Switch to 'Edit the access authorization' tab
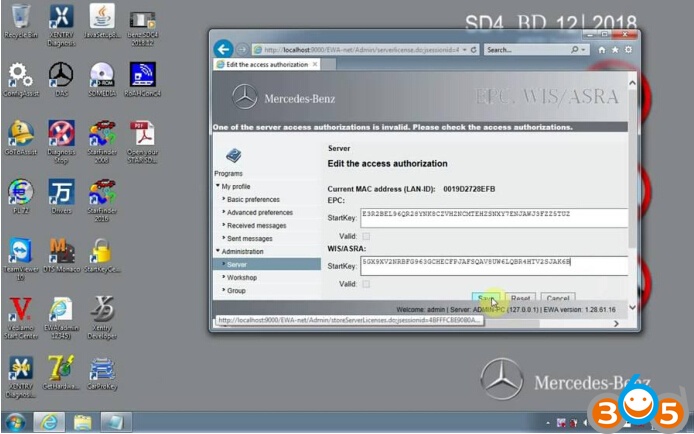This screenshot has height=434, width=694. [x=267, y=65]
